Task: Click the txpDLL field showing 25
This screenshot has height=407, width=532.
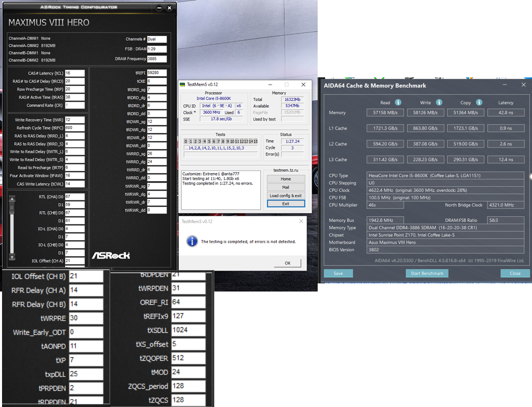Action: 86,374
